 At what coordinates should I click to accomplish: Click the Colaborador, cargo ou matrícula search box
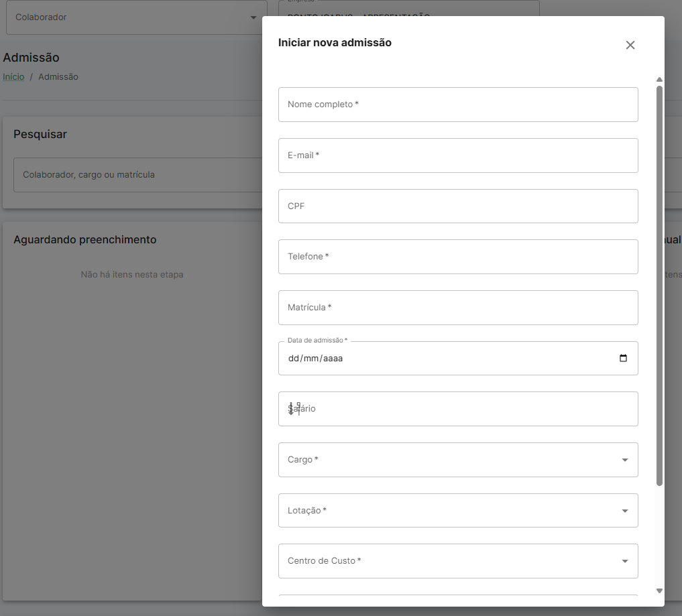coord(138,175)
